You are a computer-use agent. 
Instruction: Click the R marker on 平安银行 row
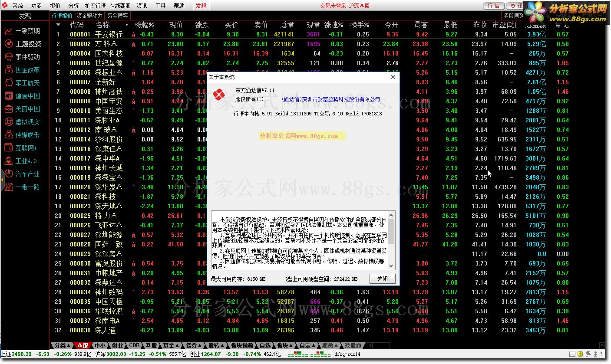[x=134, y=35]
